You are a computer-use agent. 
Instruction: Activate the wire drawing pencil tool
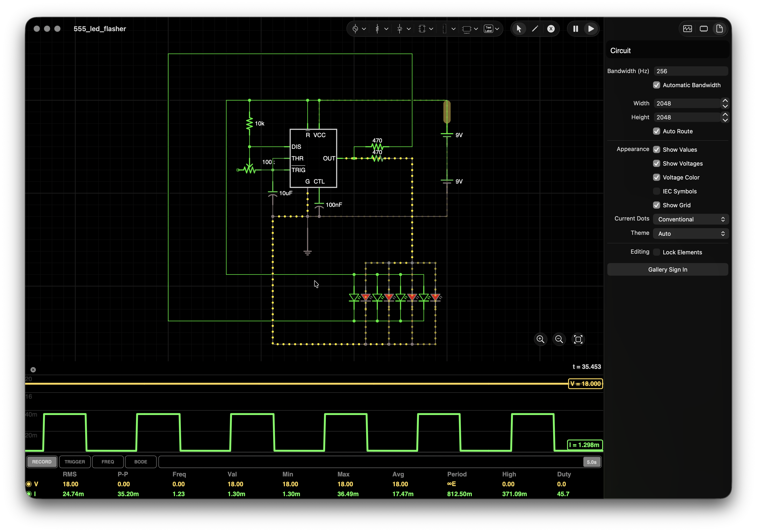point(535,29)
